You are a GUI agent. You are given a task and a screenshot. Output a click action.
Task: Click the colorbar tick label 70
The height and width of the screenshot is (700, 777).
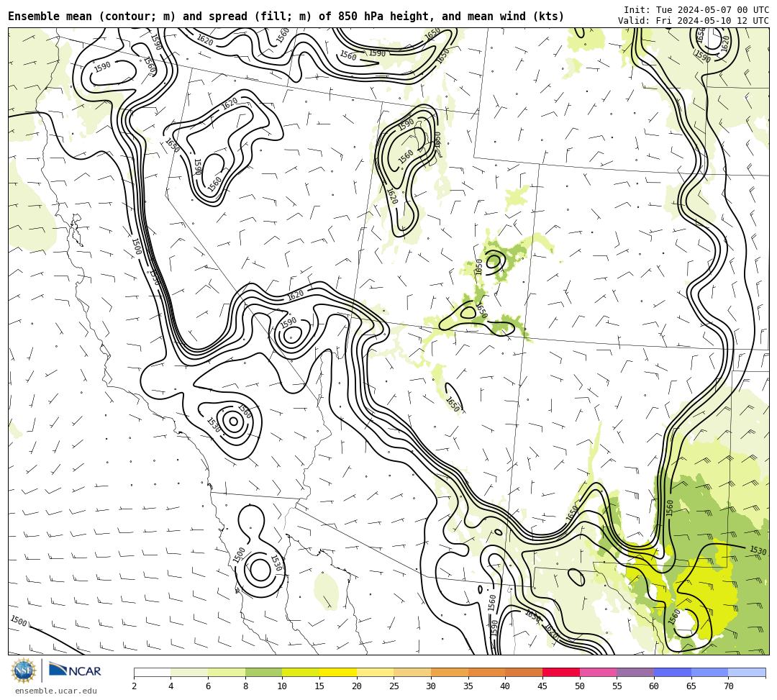[728, 686]
